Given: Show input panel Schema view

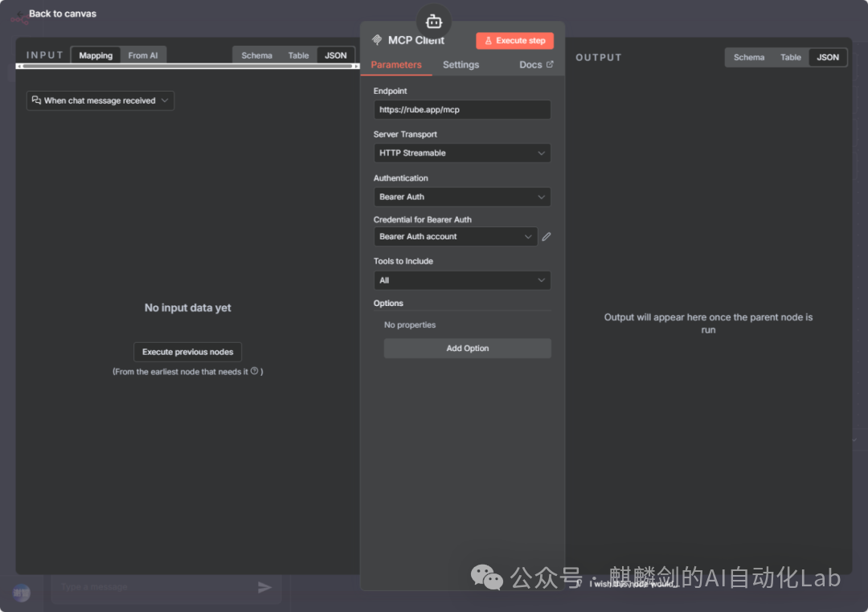Looking at the screenshot, I should [257, 55].
